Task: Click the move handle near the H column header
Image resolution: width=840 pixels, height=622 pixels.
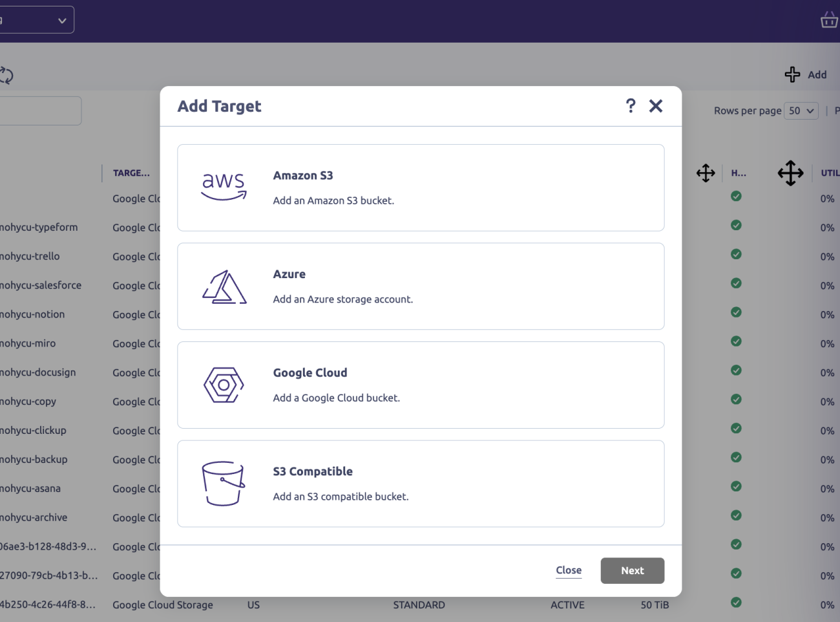Action: coord(706,173)
